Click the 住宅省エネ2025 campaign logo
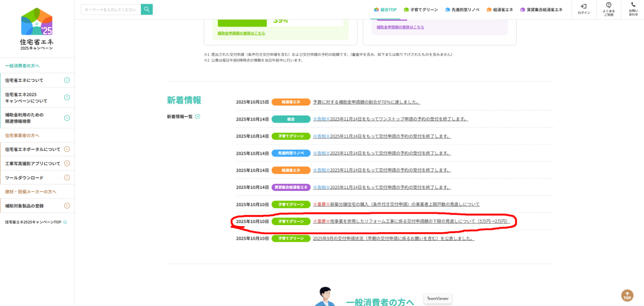 [x=37, y=29]
